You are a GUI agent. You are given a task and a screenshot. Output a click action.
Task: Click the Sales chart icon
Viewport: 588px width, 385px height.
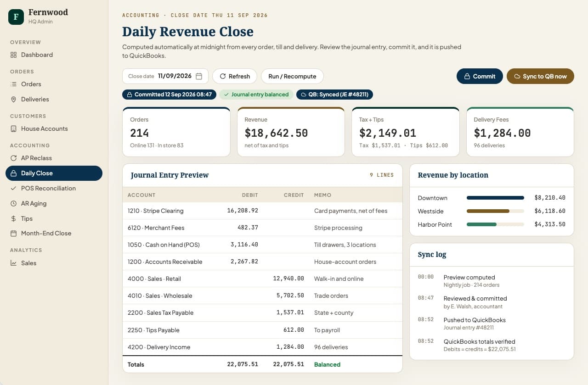point(13,263)
